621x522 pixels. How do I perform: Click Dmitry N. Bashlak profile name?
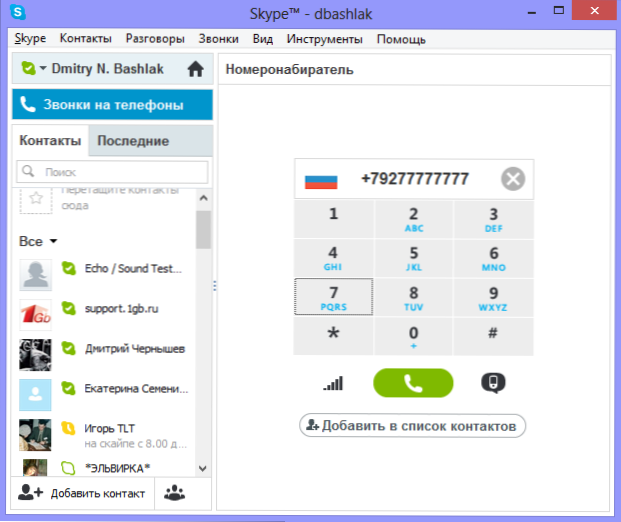pyautogui.click(x=107, y=69)
